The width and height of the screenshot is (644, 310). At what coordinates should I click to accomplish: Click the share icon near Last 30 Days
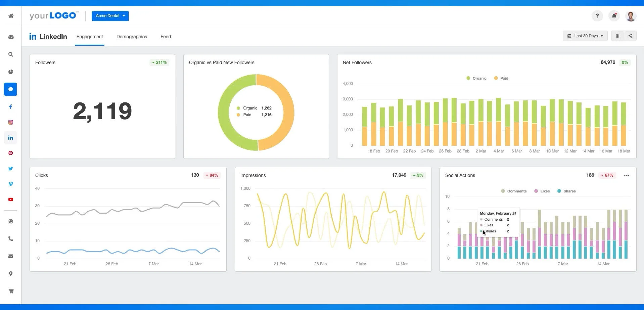click(x=630, y=36)
